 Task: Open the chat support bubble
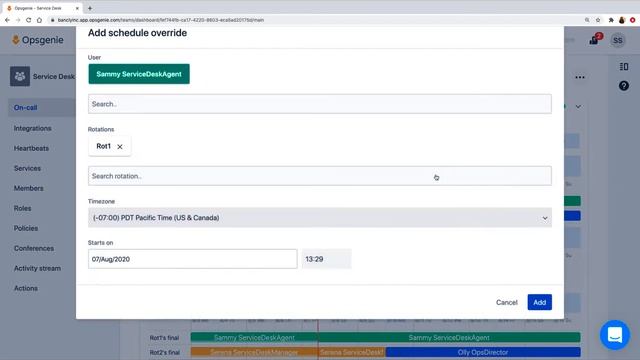615,335
